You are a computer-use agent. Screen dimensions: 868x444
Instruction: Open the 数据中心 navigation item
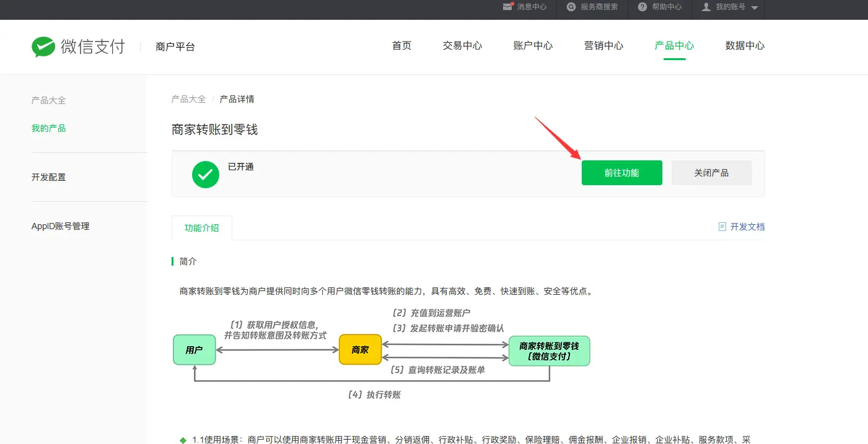745,46
